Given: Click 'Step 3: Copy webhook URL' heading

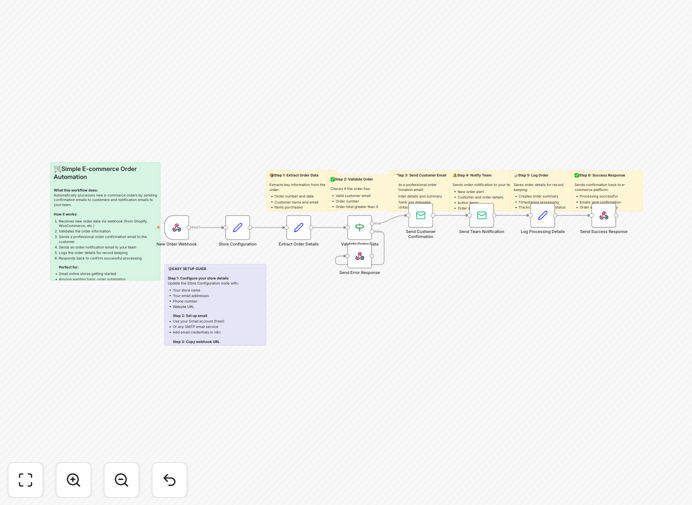Looking at the screenshot, I should (x=196, y=342).
